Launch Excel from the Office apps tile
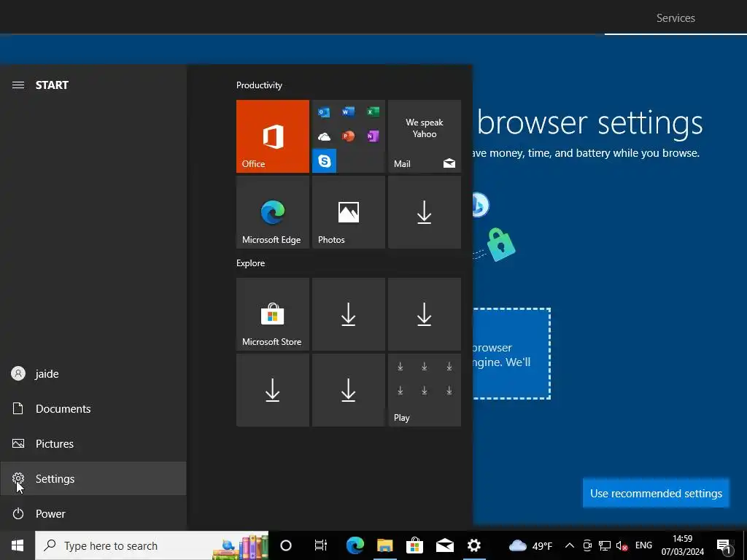 (373, 112)
